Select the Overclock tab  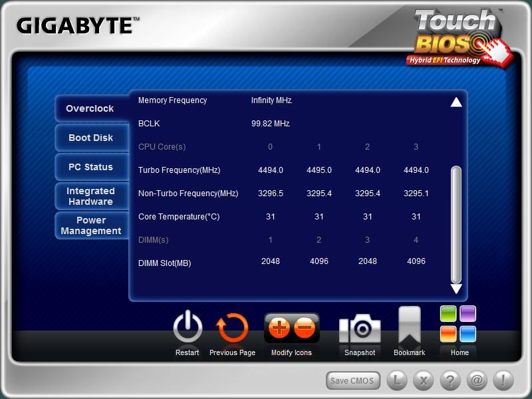(x=92, y=108)
